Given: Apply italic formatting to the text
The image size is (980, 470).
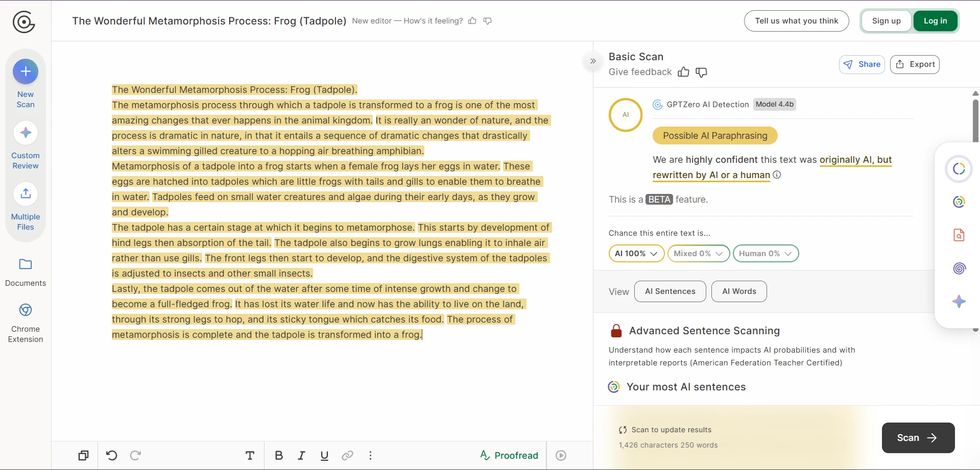Looking at the screenshot, I should pos(301,455).
